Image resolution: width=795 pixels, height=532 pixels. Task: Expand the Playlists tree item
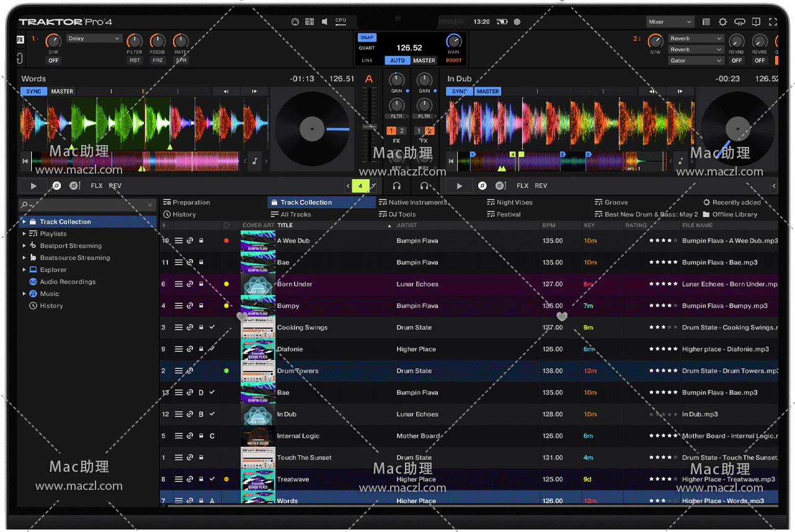(x=25, y=234)
